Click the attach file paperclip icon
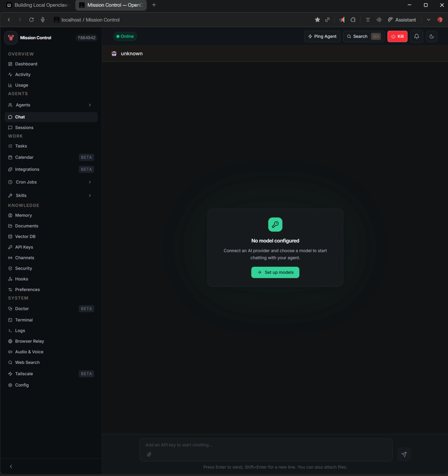This screenshot has height=476, width=448. coord(149,454)
